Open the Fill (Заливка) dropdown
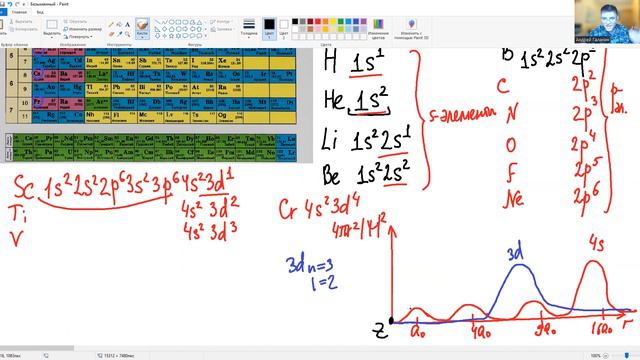 (x=222, y=29)
